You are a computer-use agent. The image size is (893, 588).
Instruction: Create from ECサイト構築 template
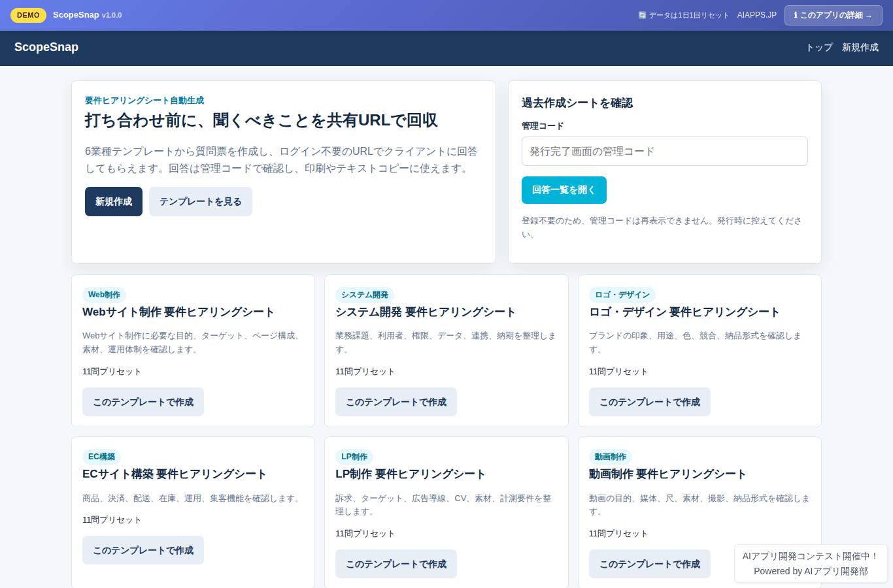(143, 550)
